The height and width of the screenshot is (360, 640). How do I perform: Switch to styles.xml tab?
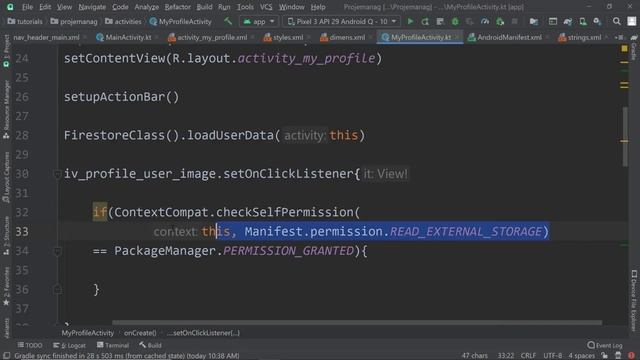pyautogui.click(x=288, y=38)
